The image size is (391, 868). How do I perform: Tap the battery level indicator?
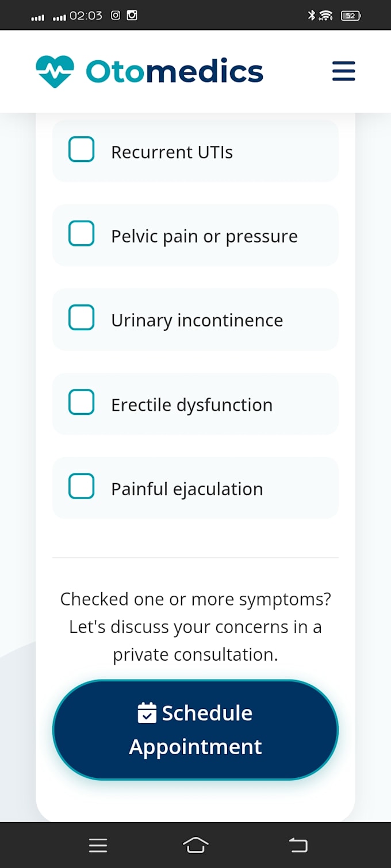coord(351,16)
